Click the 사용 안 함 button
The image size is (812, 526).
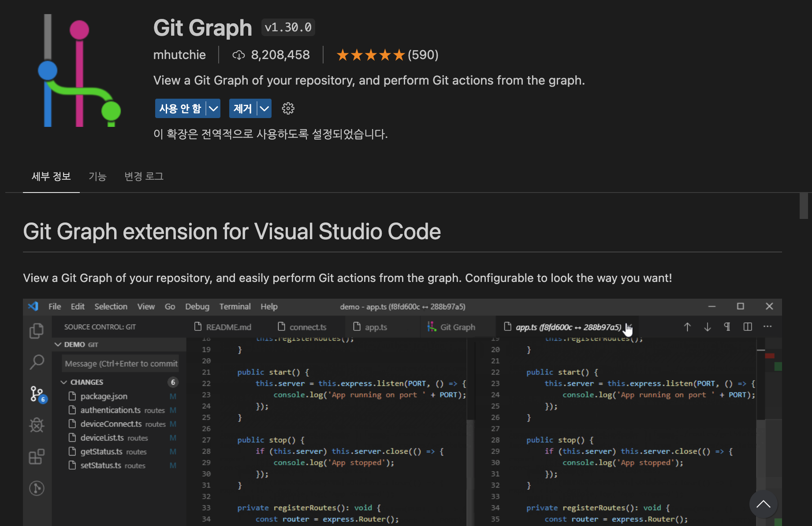pos(180,108)
